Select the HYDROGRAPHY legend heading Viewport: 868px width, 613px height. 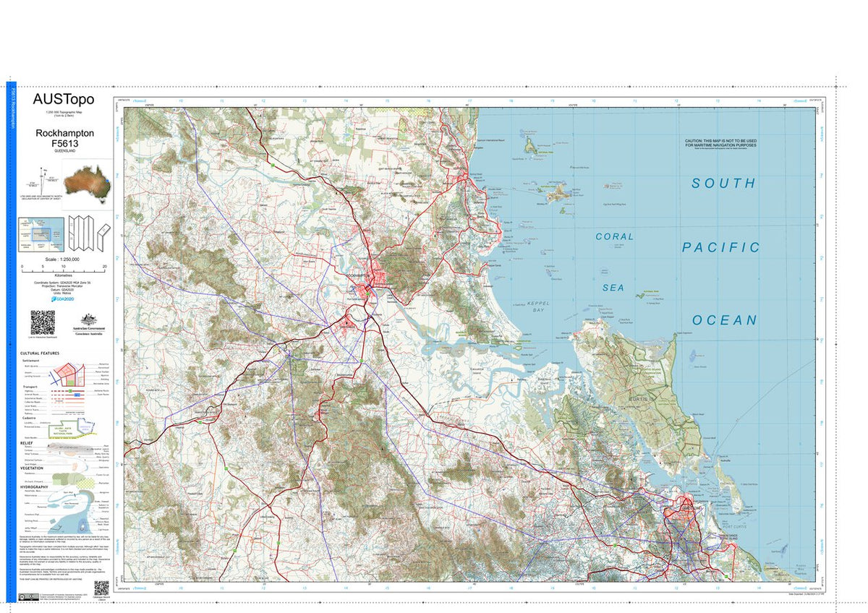point(35,487)
